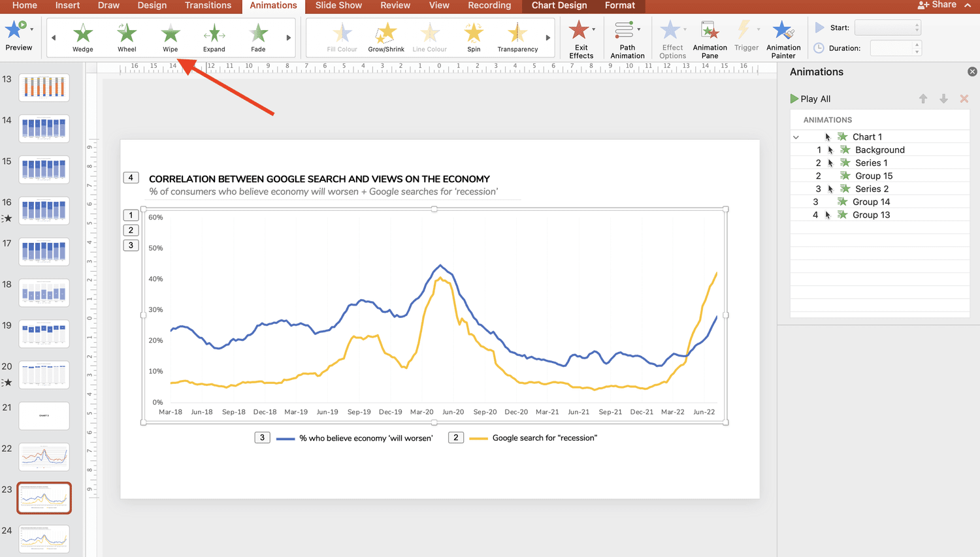
Task: Show more effects with the gallery arrow
Action: [288, 37]
